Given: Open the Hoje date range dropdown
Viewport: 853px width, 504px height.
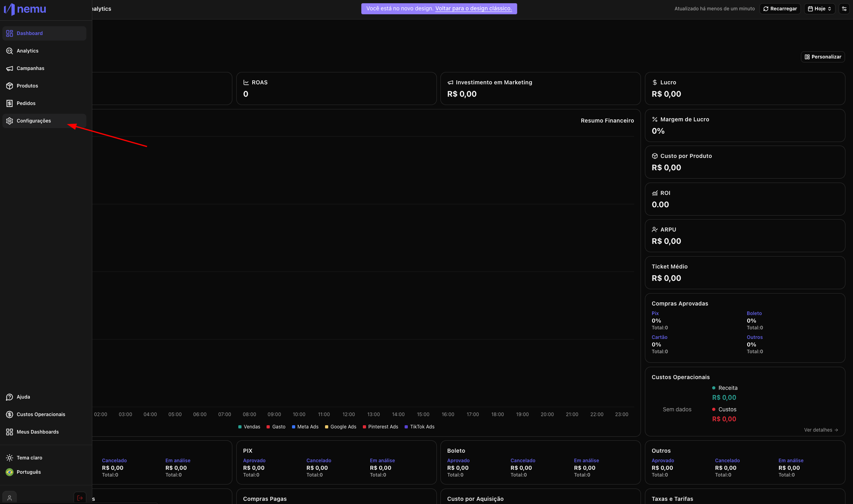Looking at the screenshot, I should click(820, 9).
